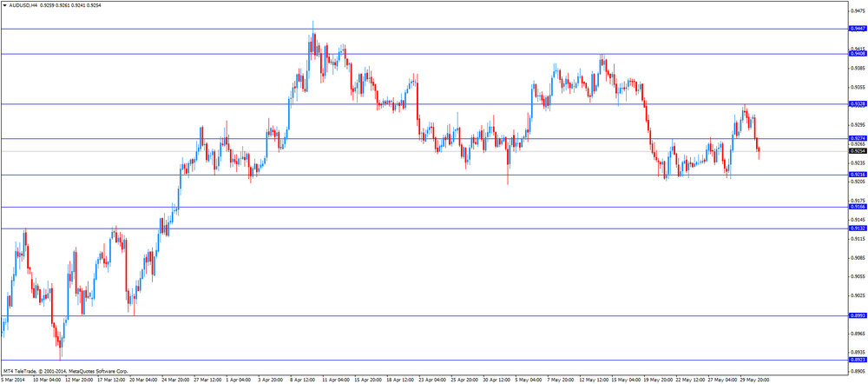Click the 0.8905 value on price axis
Screen dimensions: 868x384
pos(858,371)
